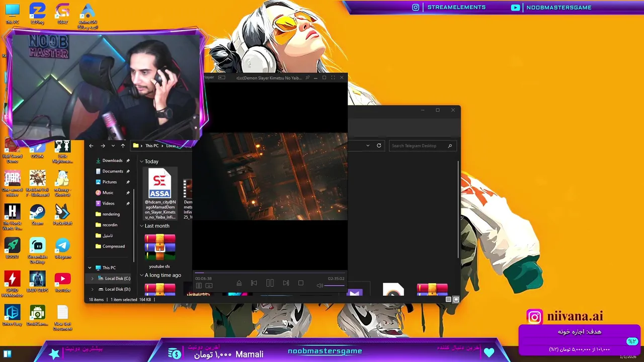This screenshot has width=644, height=362.
Task: Go back in File Explorer
Action: [91, 146]
